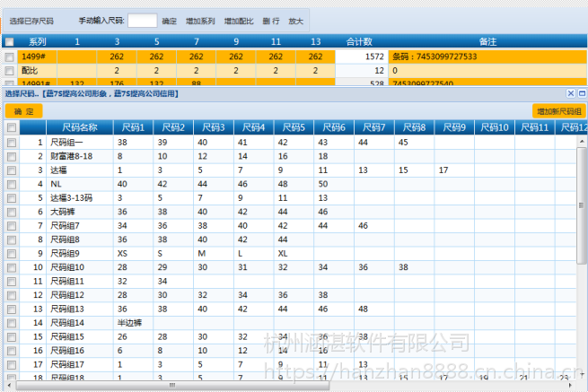Image resolution: width=588 pixels, height=392 pixels.
Task: Check the box for 达福 row 3
Action: 12,170
